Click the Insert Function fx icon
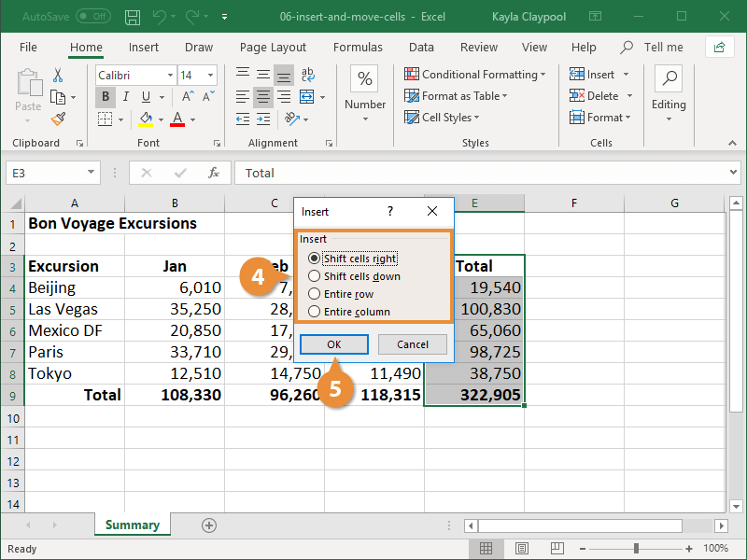747x560 pixels. point(213,173)
